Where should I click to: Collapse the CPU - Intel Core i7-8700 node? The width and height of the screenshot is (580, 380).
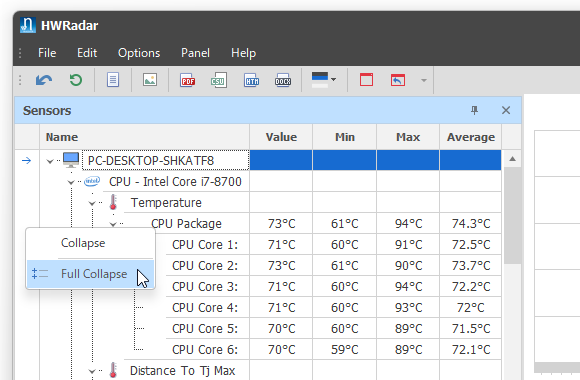click(x=71, y=182)
